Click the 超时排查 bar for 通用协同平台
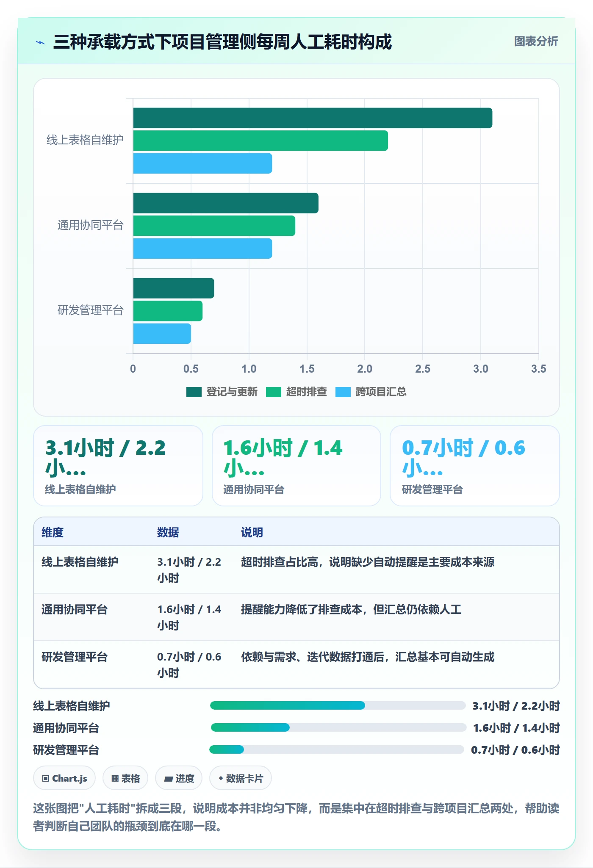Viewport: 593px width, 868px height. 214,226
